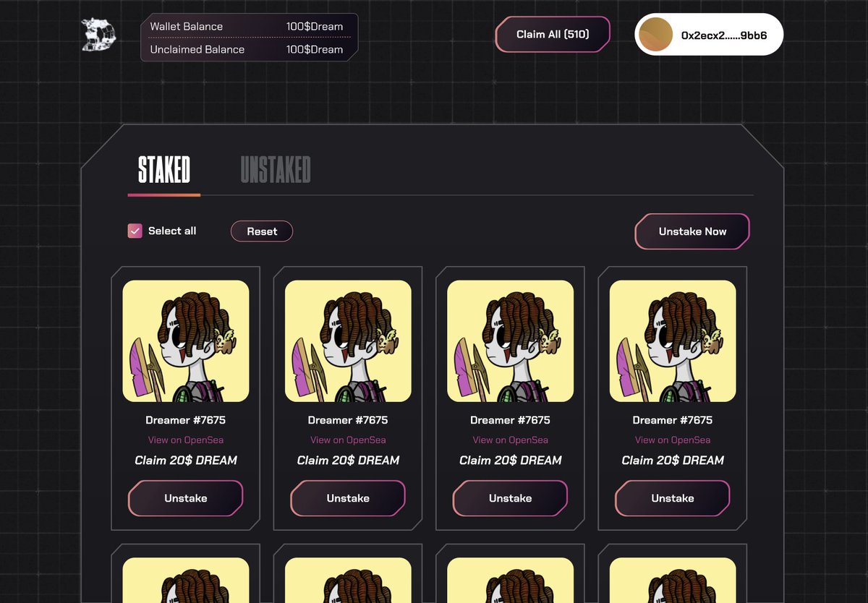Open first card's Dreamer #7675 image

(186, 341)
